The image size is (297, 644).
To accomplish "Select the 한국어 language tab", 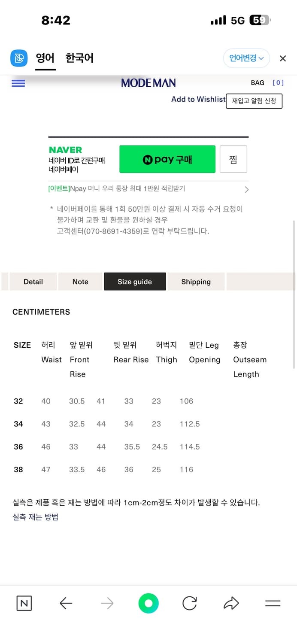I will click(x=79, y=58).
